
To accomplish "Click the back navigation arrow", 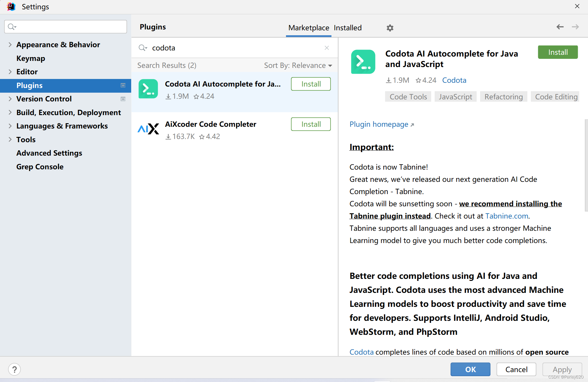I will pyautogui.click(x=560, y=27).
